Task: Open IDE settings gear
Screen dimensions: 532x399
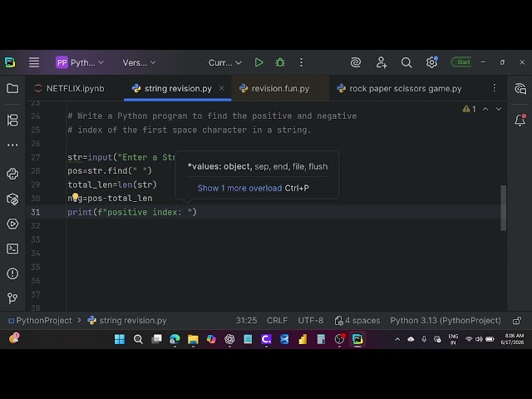Action: pos(431,62)
